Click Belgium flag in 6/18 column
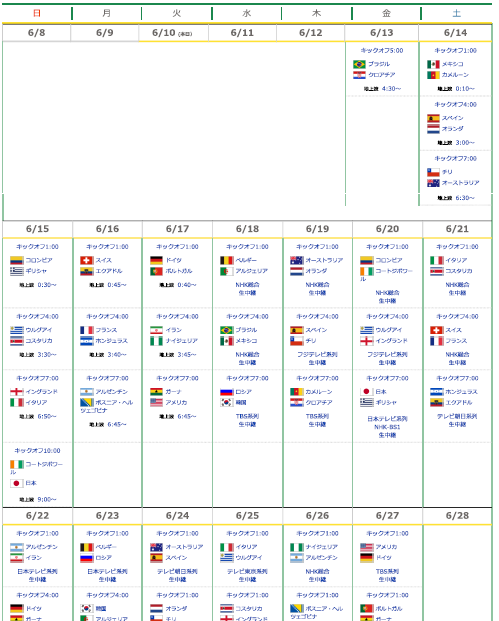Image resolution: width=499 pixels, height=621 pixels. point(227,260)
